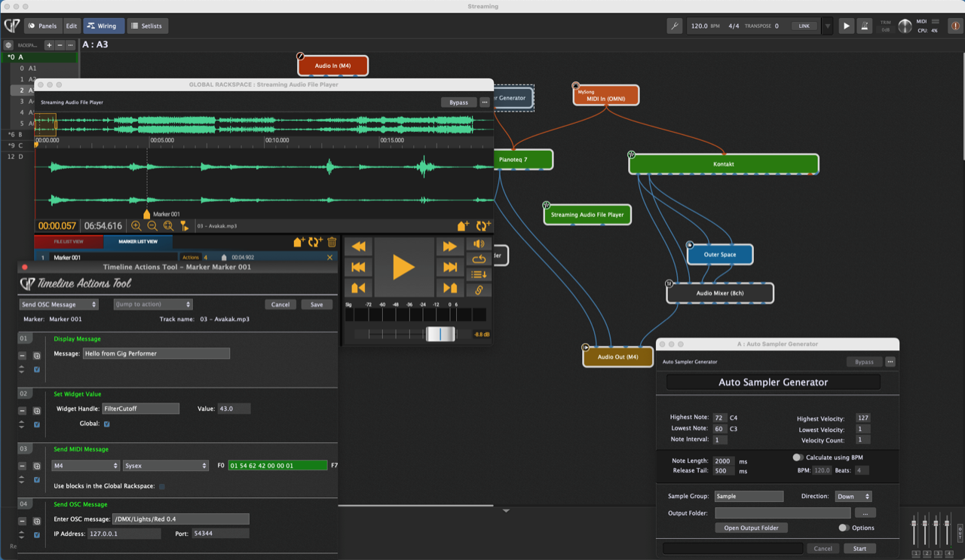Click the zoom-to-fit magnifier icon
The image size is (965, 560).
click(x=168, y=225)
